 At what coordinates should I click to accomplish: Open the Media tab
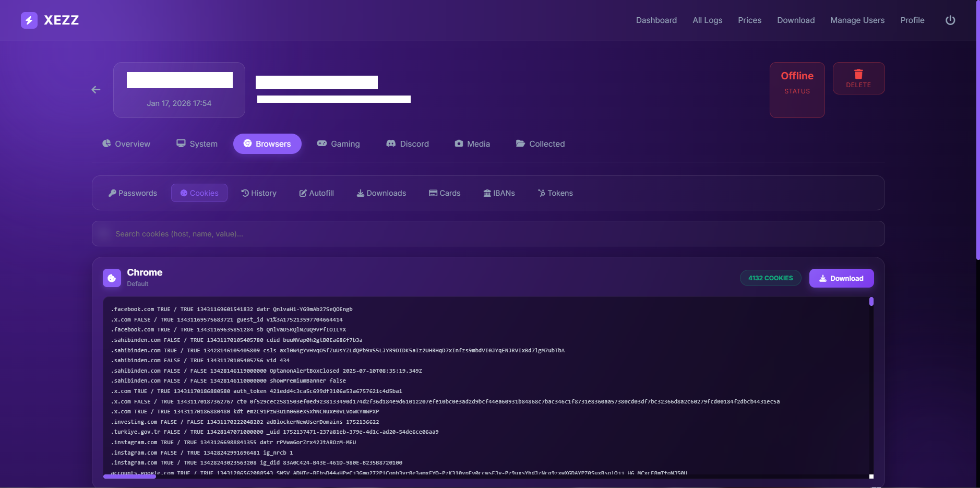472,144
